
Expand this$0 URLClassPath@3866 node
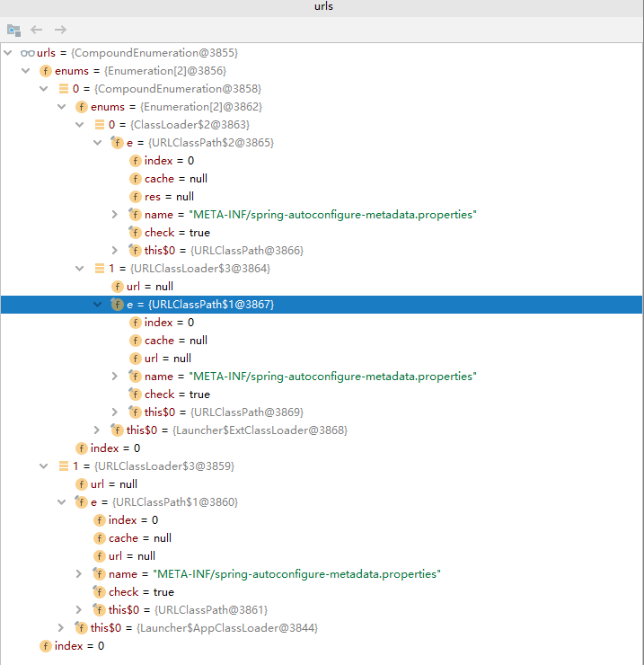point(115,251)
